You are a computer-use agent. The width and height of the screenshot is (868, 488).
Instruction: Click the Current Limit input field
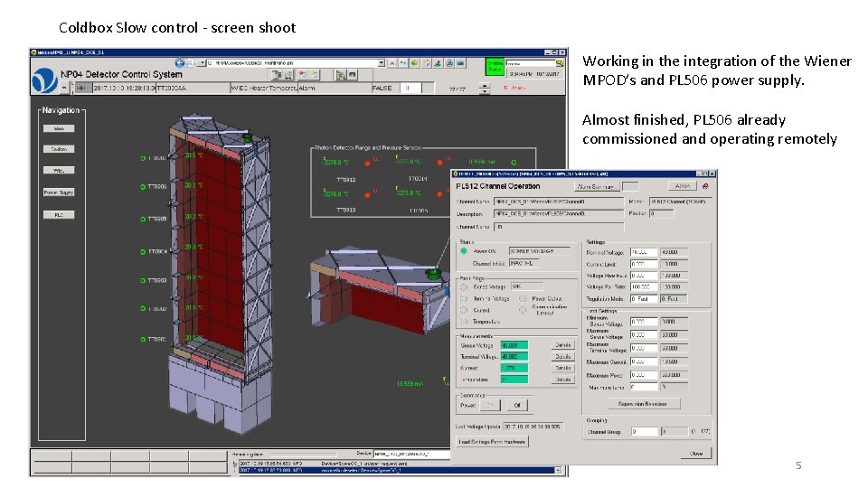click(644, 264)
